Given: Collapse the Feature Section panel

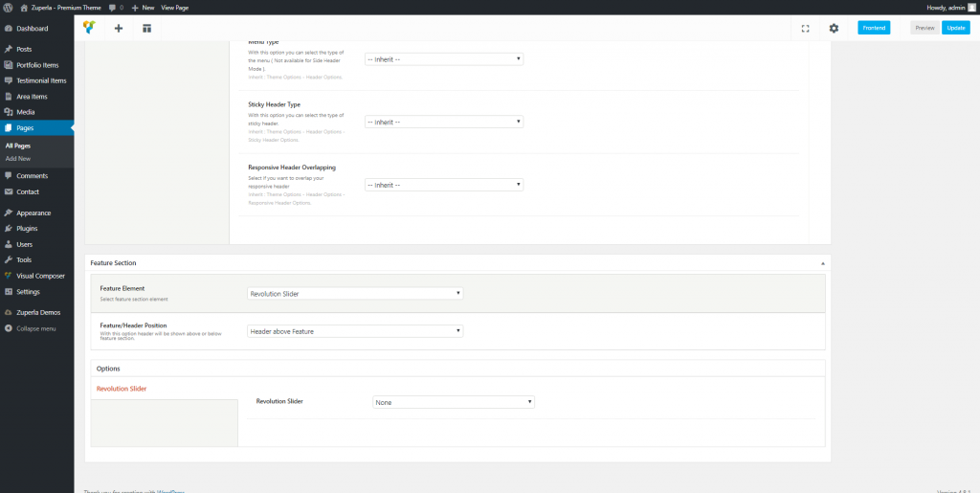Looking at the screenshot, I should coord(823,262).
